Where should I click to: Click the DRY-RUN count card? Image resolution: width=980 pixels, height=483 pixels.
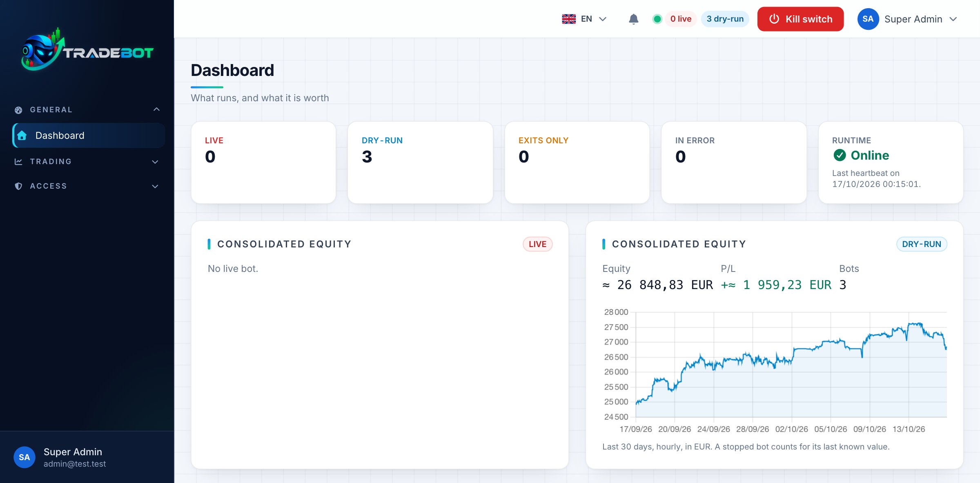[420, 162]
